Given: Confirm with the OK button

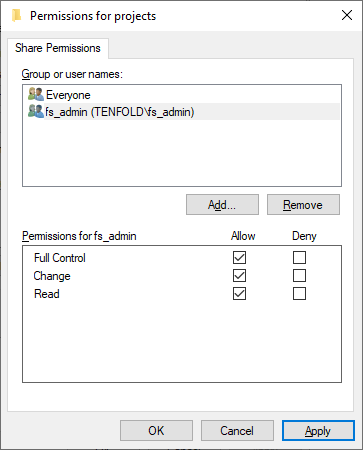Looking at the screenshot, I should [x=156, y=430].
